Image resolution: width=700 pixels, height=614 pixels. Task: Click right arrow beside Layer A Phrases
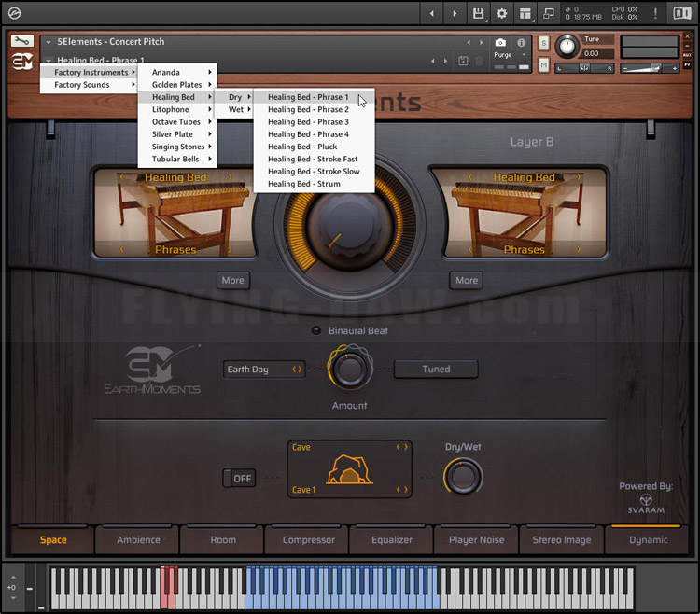[x=230, y=249]
